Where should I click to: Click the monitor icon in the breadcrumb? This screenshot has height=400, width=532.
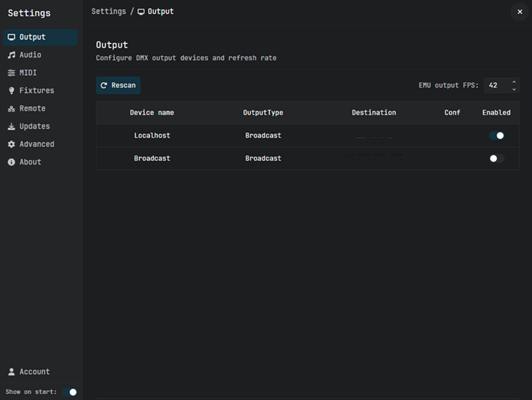coord(141,12)
